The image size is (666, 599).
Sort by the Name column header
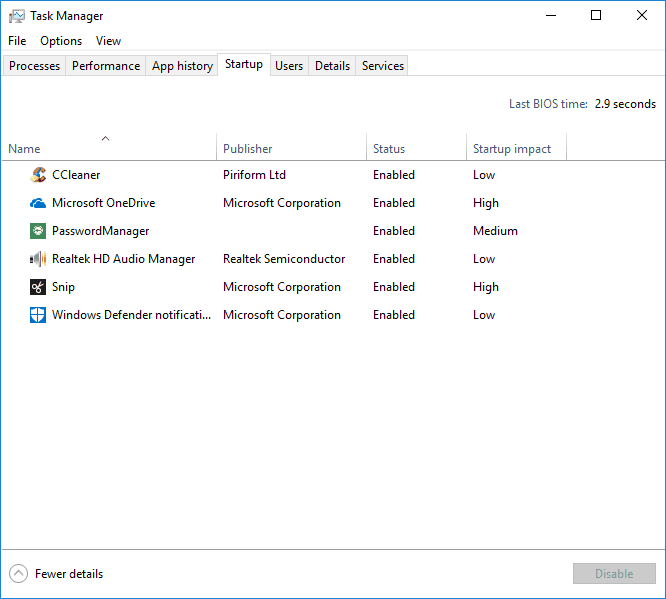(x=109, y=147)
